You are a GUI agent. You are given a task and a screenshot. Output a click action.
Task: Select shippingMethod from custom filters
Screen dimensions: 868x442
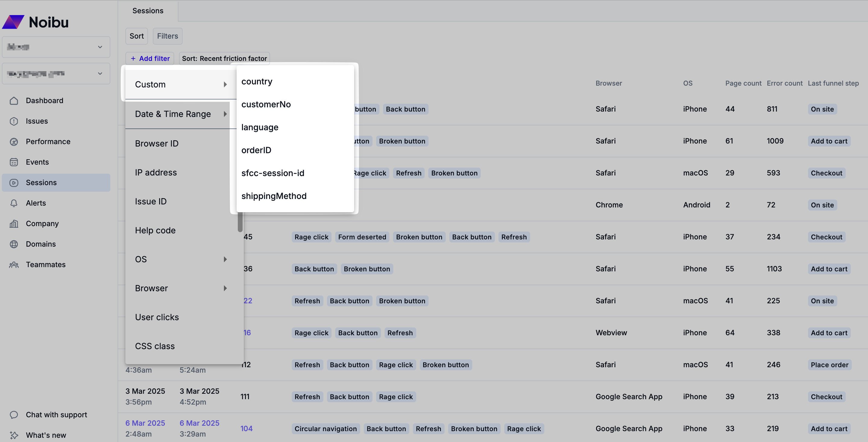pos(274,196)
